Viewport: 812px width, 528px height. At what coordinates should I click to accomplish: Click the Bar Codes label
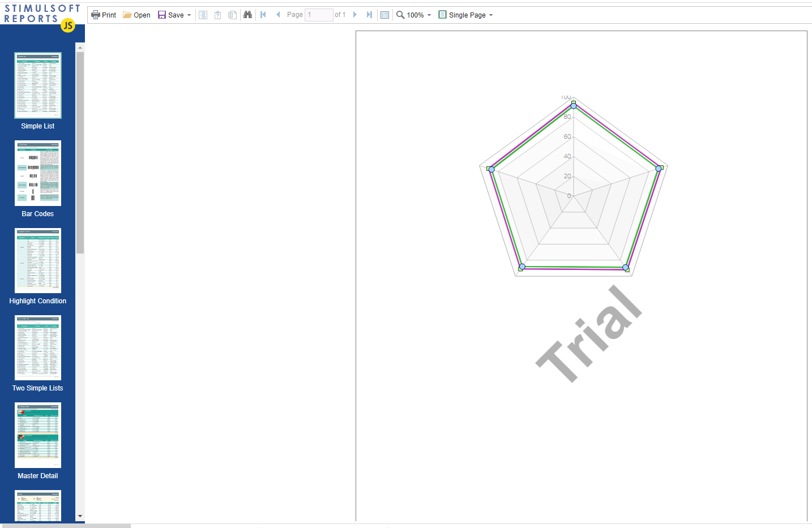tap(38, 214)
